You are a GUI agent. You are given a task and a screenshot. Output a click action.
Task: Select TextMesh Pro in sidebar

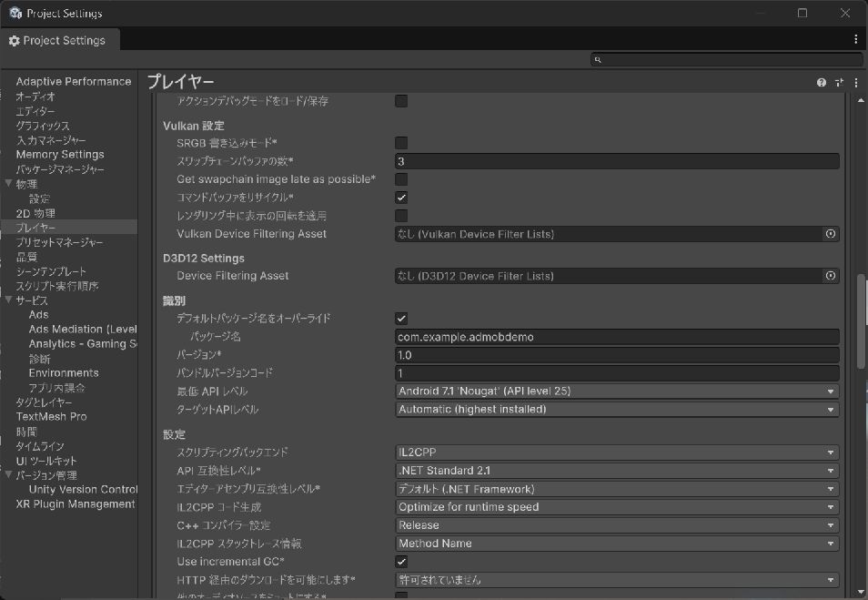[x=52, y=417]
